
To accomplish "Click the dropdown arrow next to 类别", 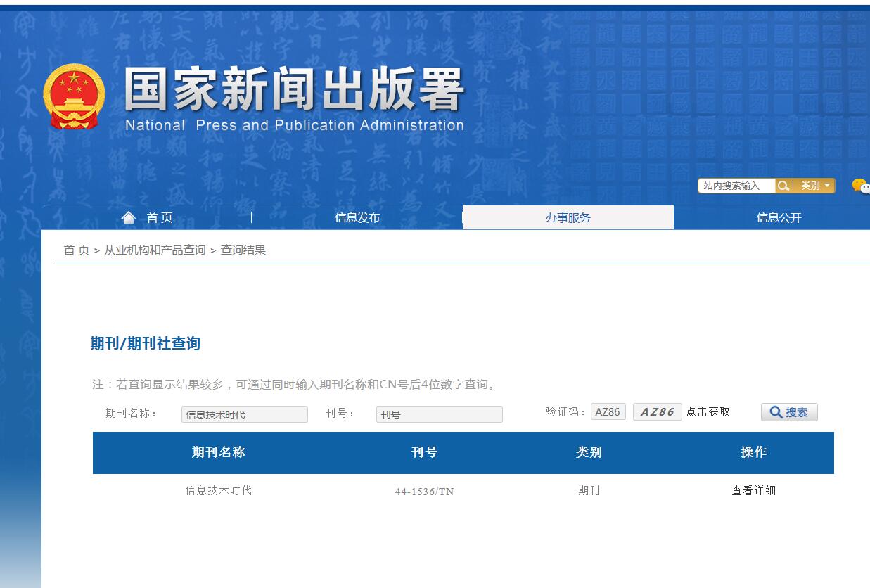I will coord(826,186).
